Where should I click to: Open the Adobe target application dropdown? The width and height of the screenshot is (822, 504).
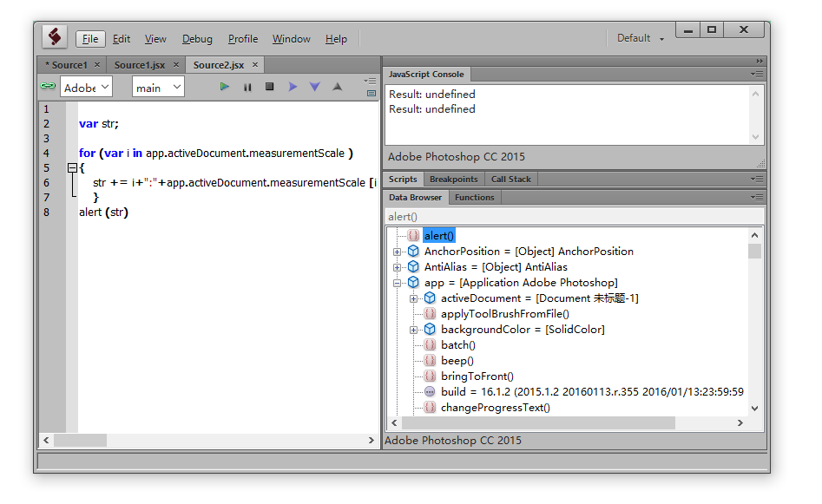pyautogui.click(x=86, y=87)
